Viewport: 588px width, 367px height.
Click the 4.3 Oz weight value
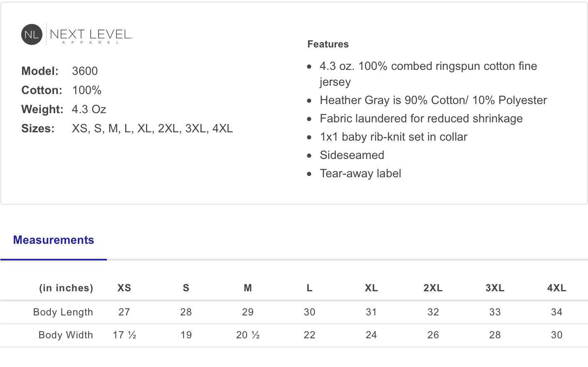click(89, 109)
